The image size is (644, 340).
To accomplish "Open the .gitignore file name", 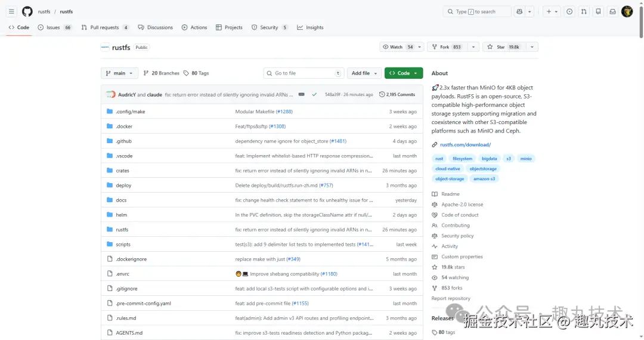I will [x=126, y=289].
